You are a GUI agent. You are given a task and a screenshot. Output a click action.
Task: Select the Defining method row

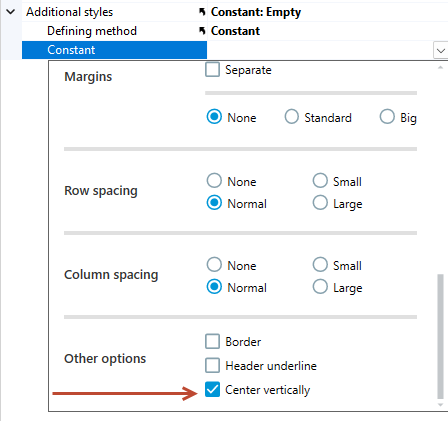point(114,31)
